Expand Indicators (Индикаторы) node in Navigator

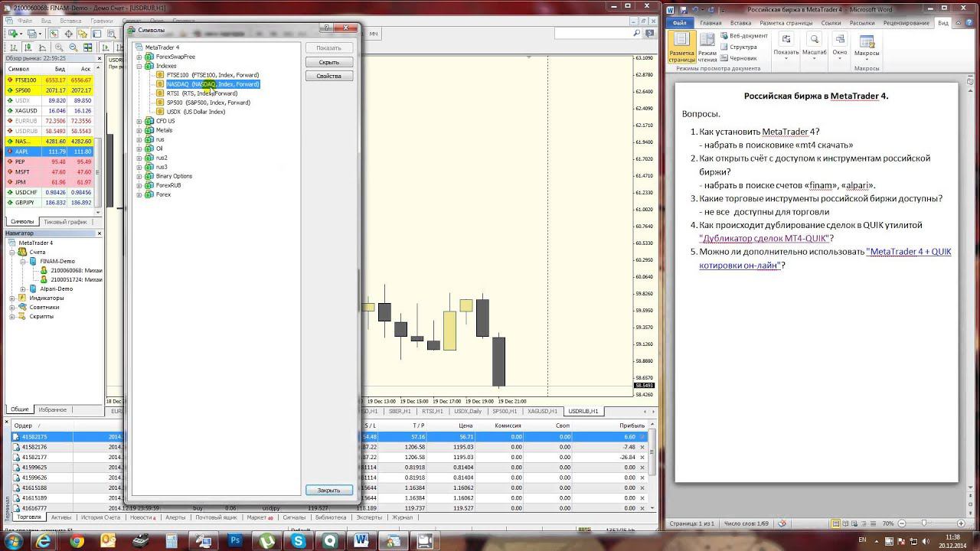click(x=12, y=298)
